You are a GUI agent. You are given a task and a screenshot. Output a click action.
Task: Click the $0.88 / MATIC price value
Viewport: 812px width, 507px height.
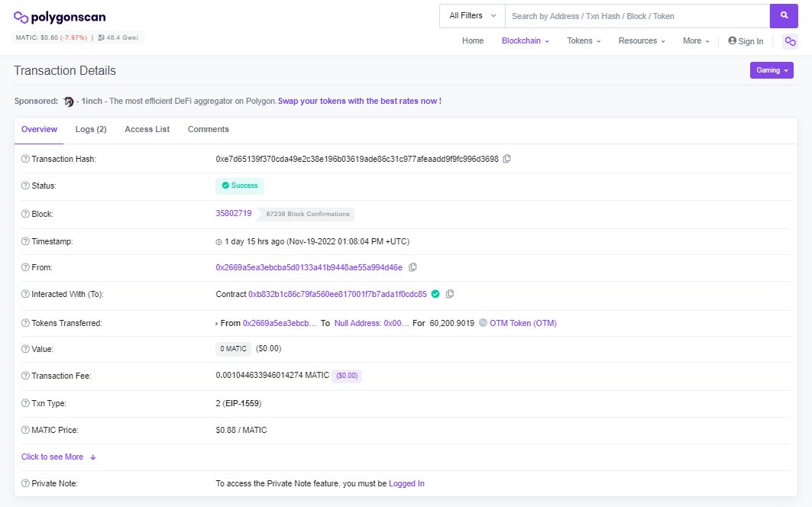(241, 430)
